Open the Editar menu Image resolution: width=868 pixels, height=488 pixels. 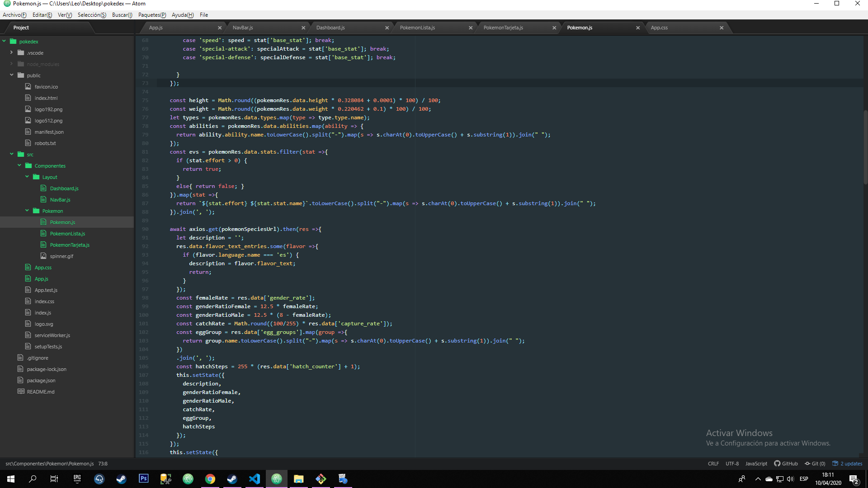42,15
